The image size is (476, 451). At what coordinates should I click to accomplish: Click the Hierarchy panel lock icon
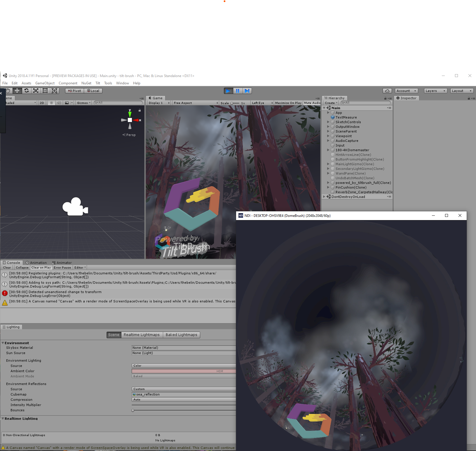[385, 98]
